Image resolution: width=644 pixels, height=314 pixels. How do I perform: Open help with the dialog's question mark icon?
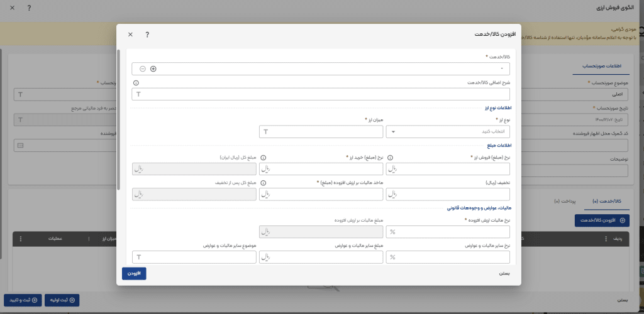tap(147, 35)
